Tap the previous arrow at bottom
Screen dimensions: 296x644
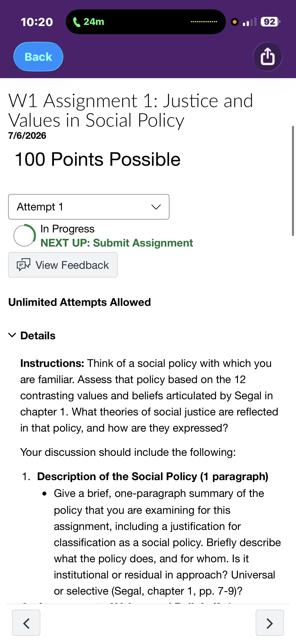pyautogui.click(x=26, y=623)
